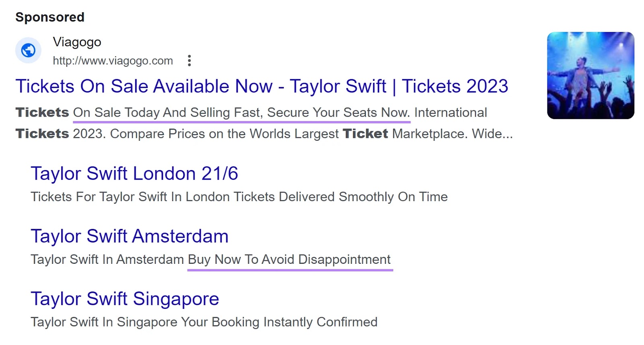The image size is (644, 345).
Task: Click the Viagogo site name
Action: [77, 42]
